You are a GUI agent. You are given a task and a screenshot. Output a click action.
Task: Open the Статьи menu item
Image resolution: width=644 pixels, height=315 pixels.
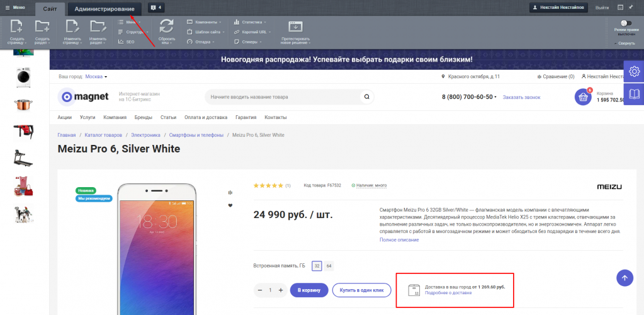168,117
